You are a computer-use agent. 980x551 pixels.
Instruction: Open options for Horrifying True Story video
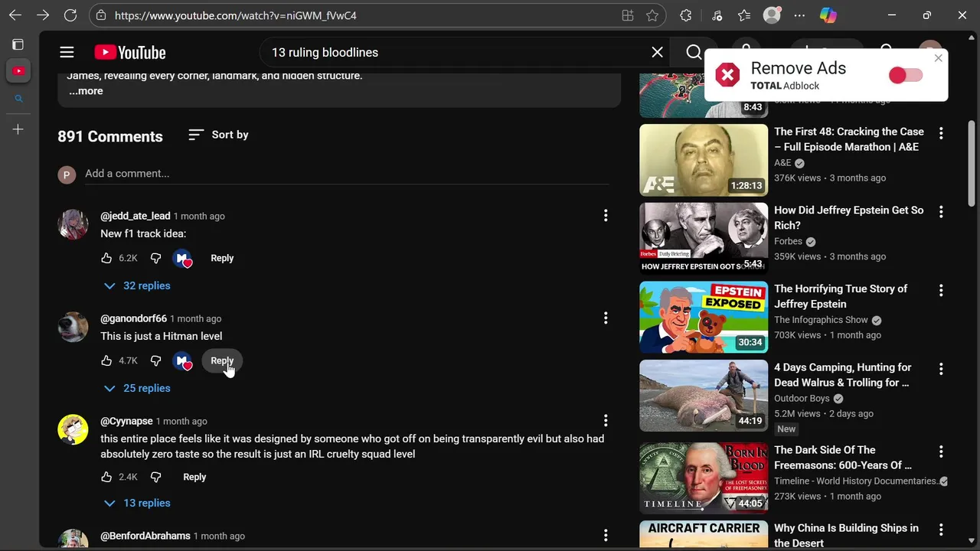pos(941,291)
